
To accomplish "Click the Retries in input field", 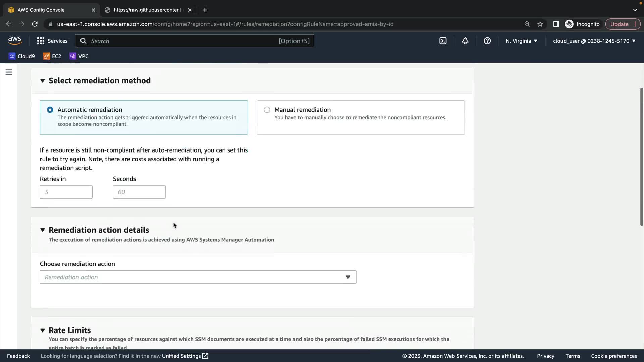I will coord(66,192).
